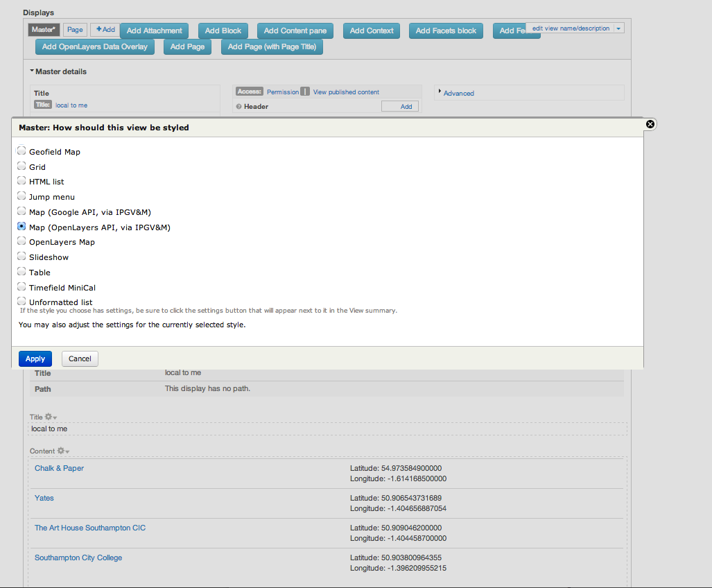712x588 pixels.
Task: Click Add Block button
Action: click(223, 31)
